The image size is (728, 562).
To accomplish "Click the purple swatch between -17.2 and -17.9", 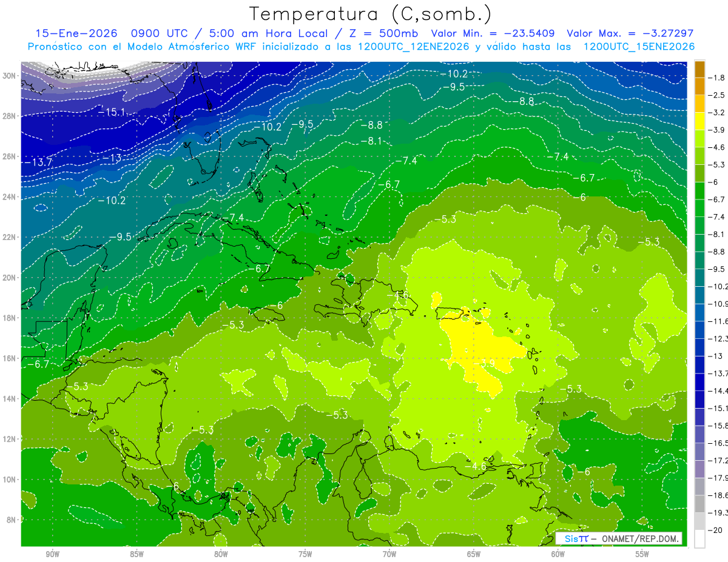I will [699, 469].
